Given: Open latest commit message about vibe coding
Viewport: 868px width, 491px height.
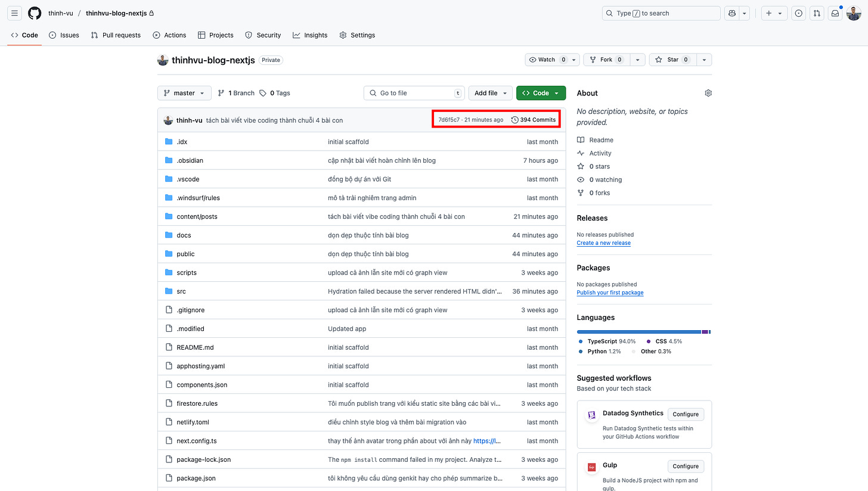Looking at the screenshot, I should pos(274,120).
